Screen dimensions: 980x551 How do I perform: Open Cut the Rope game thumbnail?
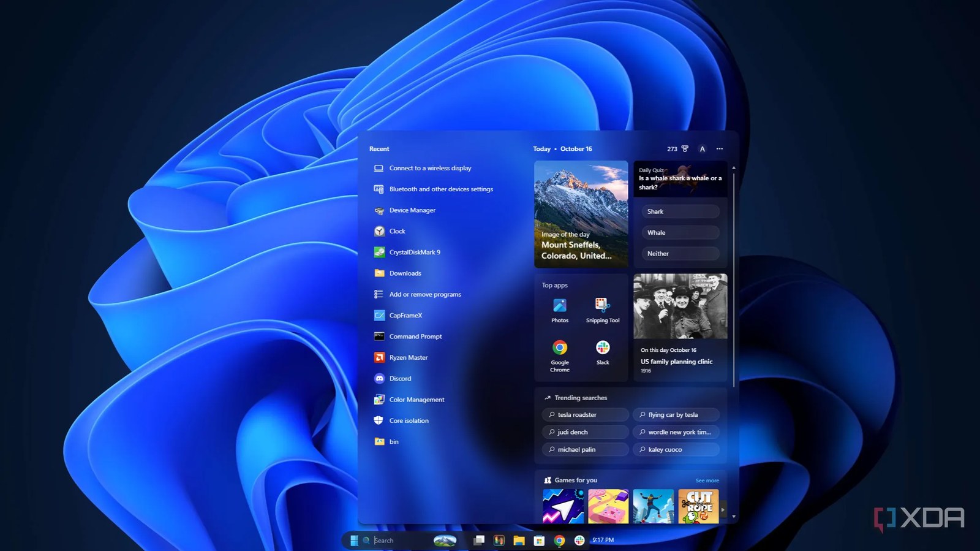point(698,506)
